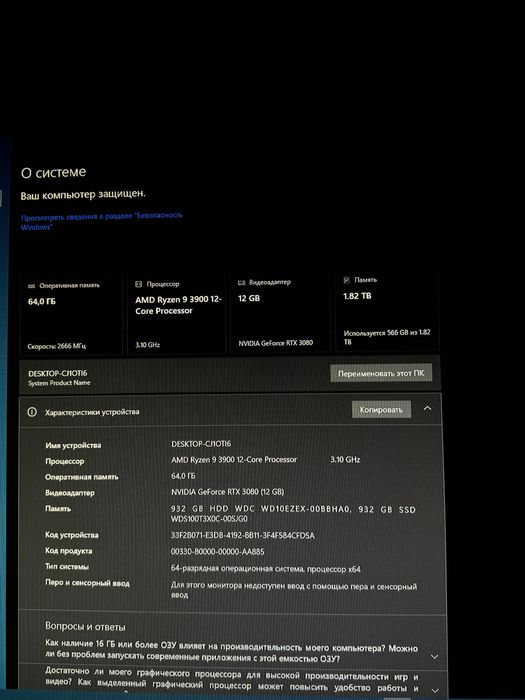The width and height of the screenshot is (525, 700).
Task: Click the 'Тип системы' row label
Action: (67, 567)
